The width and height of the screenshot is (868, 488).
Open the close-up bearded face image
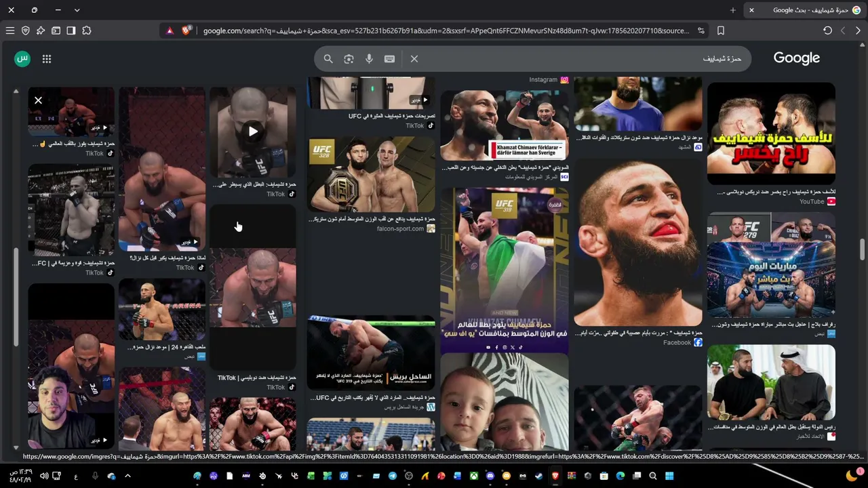coord(638,243)
